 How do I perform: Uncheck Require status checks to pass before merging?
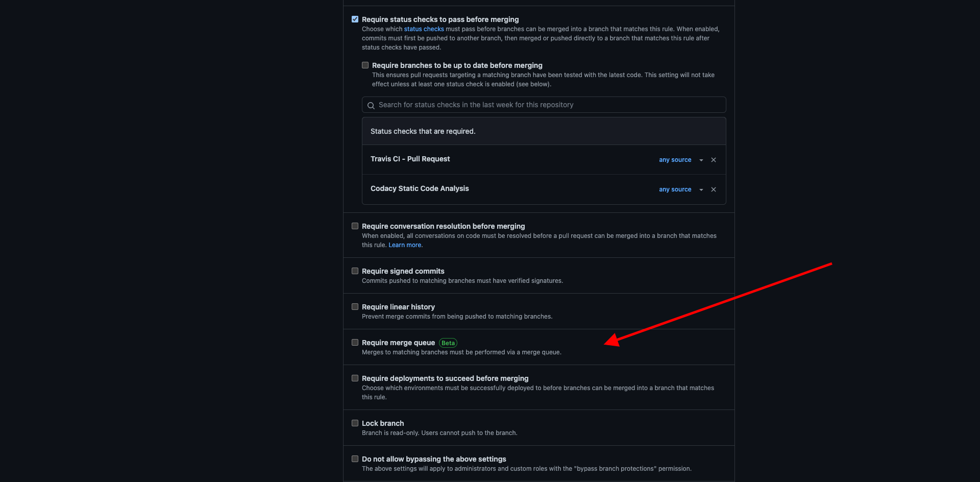coord(355,19)
